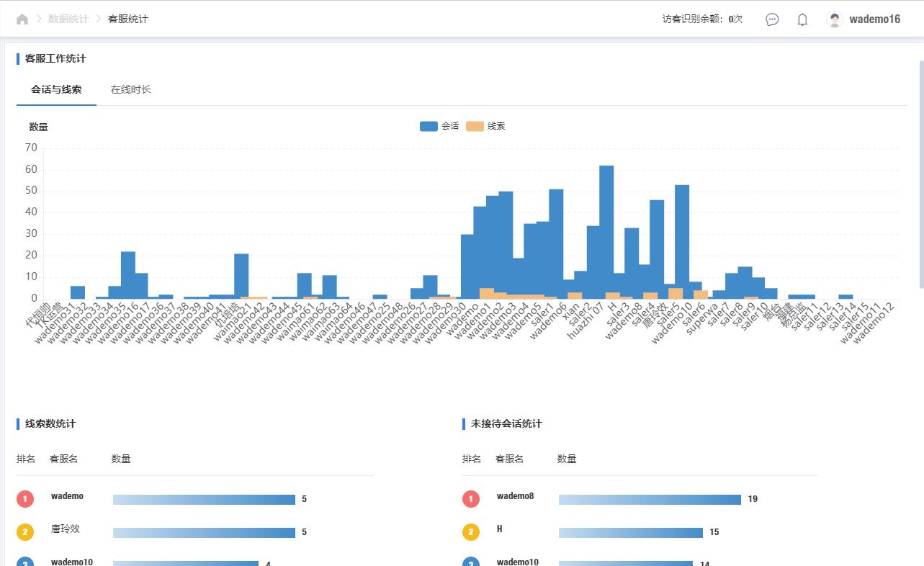Click the wademo16 user avatar

(835, 19)
